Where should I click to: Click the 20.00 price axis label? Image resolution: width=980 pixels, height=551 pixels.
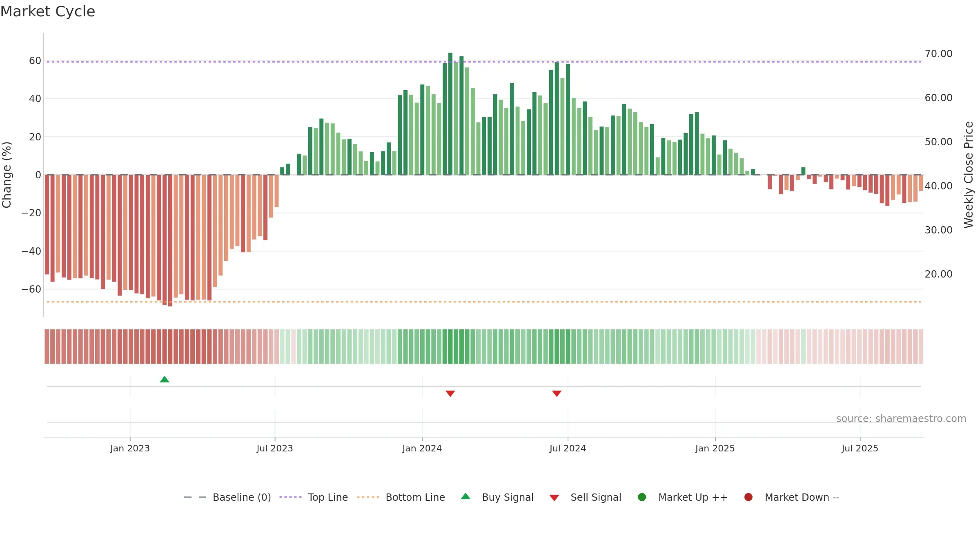[x=938, y=274]
